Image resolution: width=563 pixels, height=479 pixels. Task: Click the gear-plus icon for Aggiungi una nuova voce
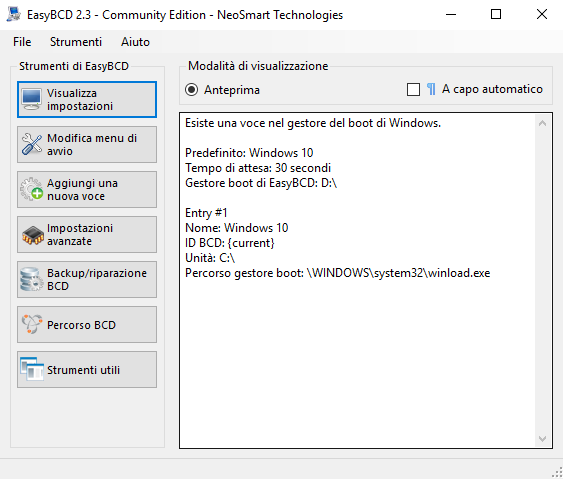pyautogui.click(x=32, y=189)
